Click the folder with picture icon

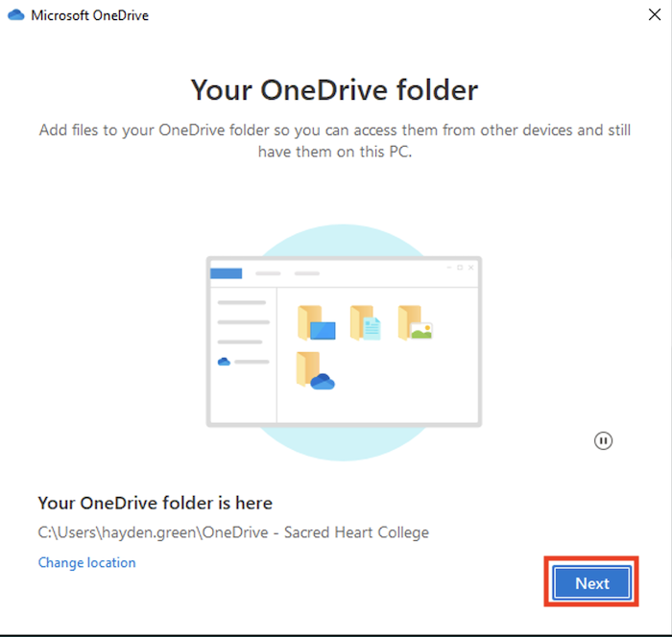(415, 323)
